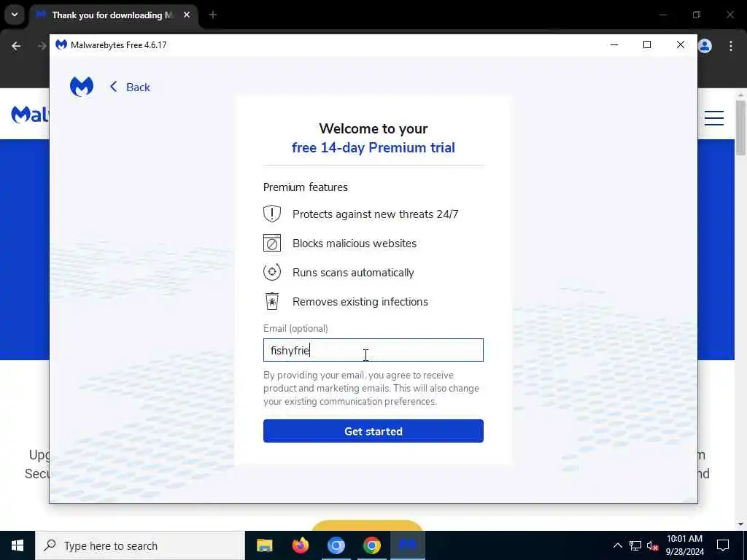Click the blocked website icon
Screen dimensions: 747x560
(x=272, y=243)
